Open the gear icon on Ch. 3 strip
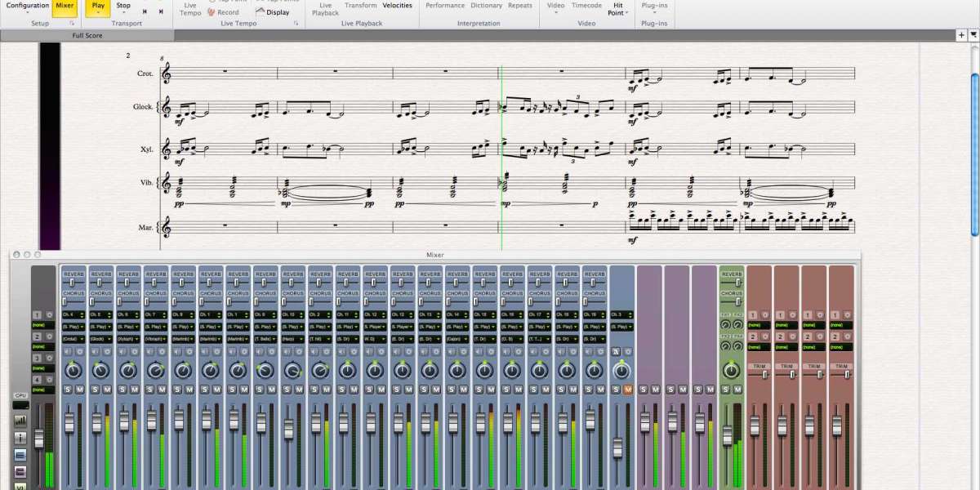Image resolution: width=980 pixels, height=490 pixels. [x=628, y=352]
